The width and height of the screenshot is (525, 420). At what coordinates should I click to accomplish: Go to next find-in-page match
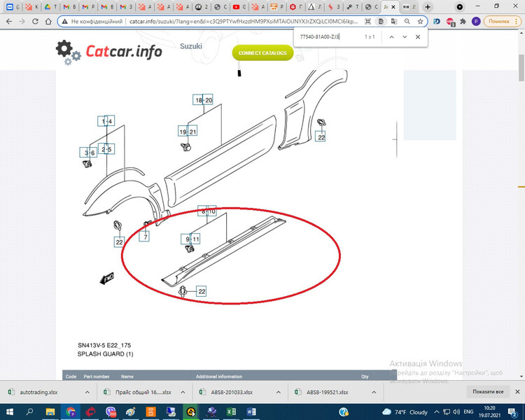pos(405,36)
